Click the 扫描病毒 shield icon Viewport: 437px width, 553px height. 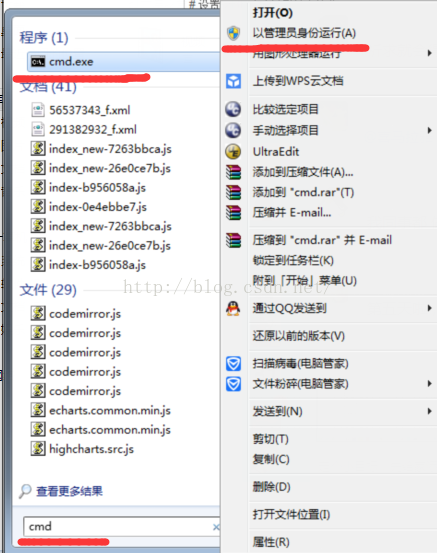pyautogui.click(x=233, y=363)
